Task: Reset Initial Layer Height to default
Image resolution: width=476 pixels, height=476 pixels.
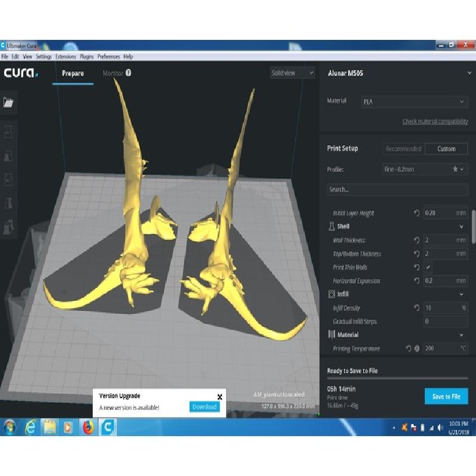Action: 417,213
